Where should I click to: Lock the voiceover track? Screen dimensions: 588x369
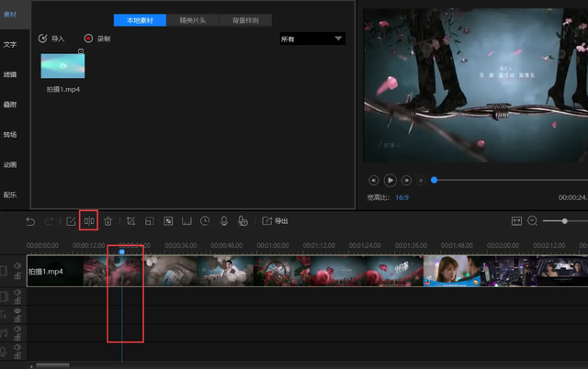pyautogui.click(x=17, y=355)
